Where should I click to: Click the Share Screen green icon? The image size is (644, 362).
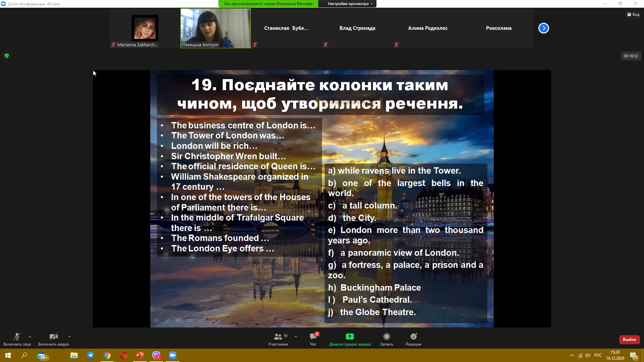[x=350, y=337]
